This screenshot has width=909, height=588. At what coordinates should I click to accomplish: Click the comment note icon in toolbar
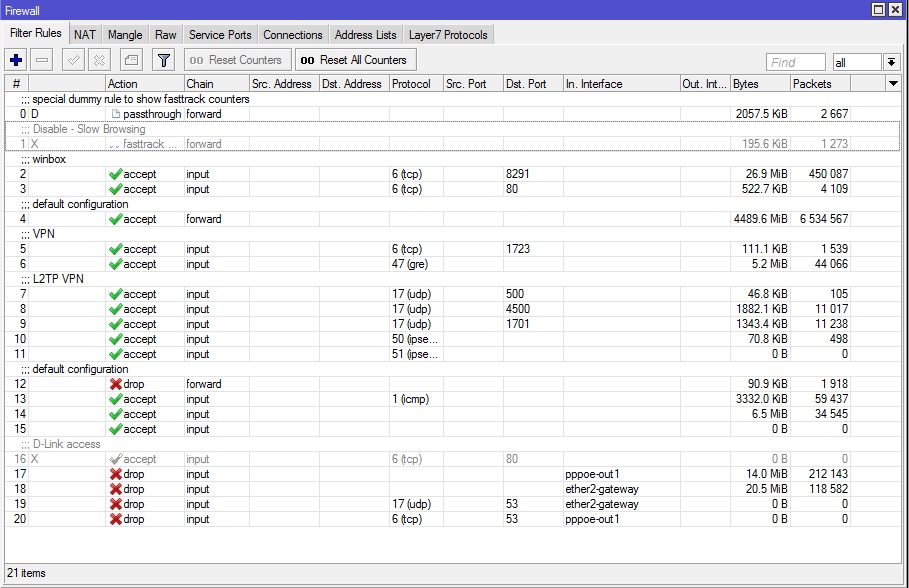pos(132,60)
